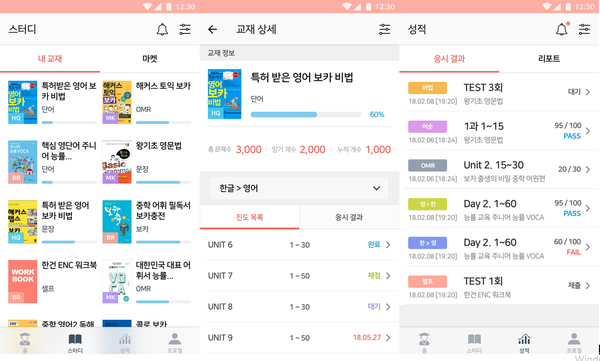Tap 20 / 30 score on Unit 2. 15~30
Screen dimensions: 600x361
569,169
